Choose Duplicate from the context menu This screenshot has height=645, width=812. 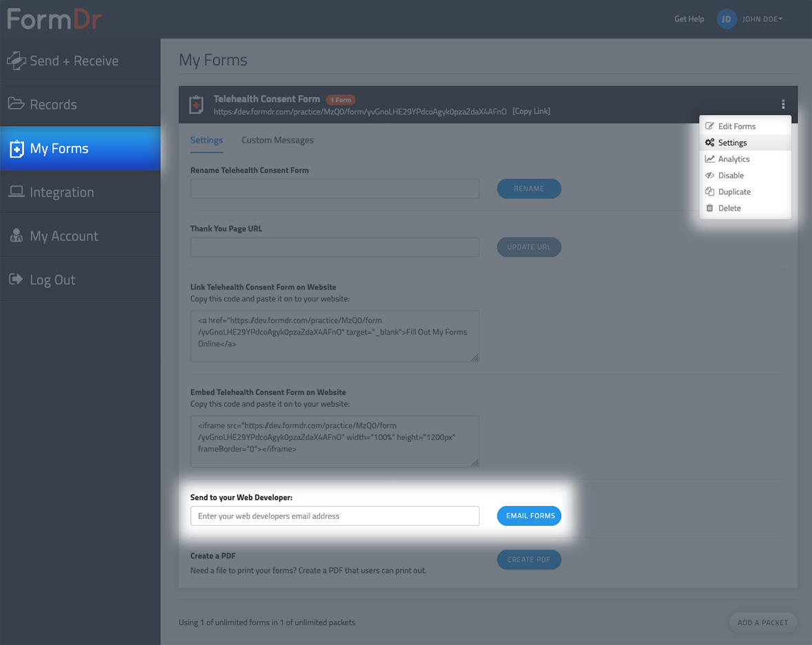click(745, 191)
